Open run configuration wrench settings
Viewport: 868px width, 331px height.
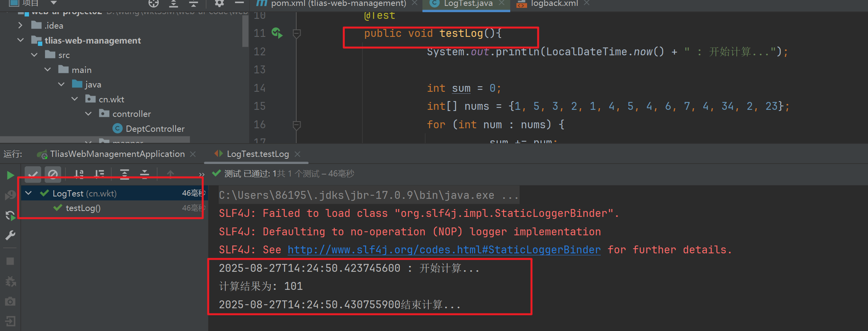(x=10, y=235)
